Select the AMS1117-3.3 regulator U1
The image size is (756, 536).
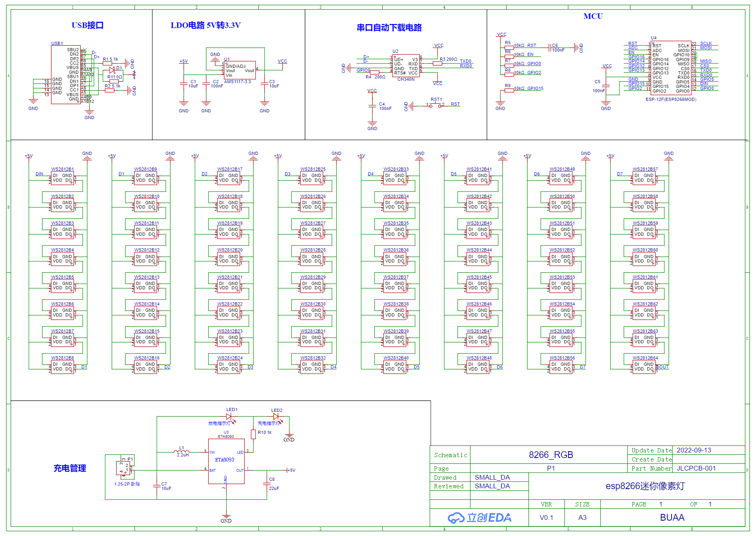[x=240, y=71]
